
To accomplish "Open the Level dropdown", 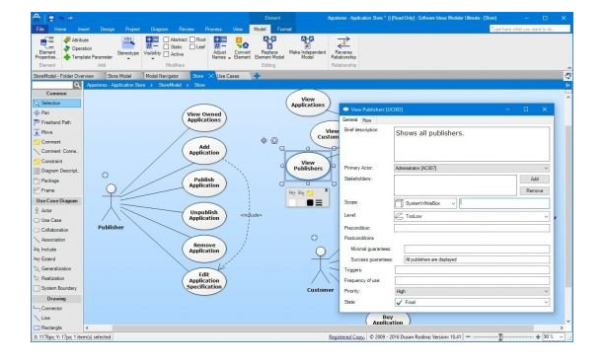I will pyautogui.click(x=472, y=216).
